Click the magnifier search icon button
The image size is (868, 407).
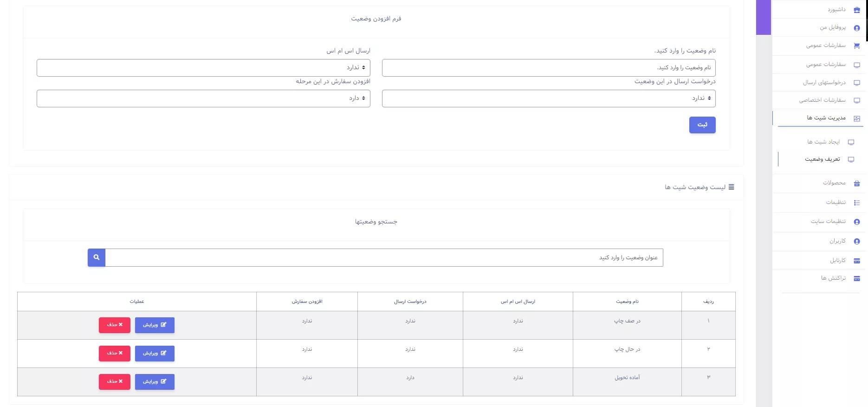click(97, 257)
